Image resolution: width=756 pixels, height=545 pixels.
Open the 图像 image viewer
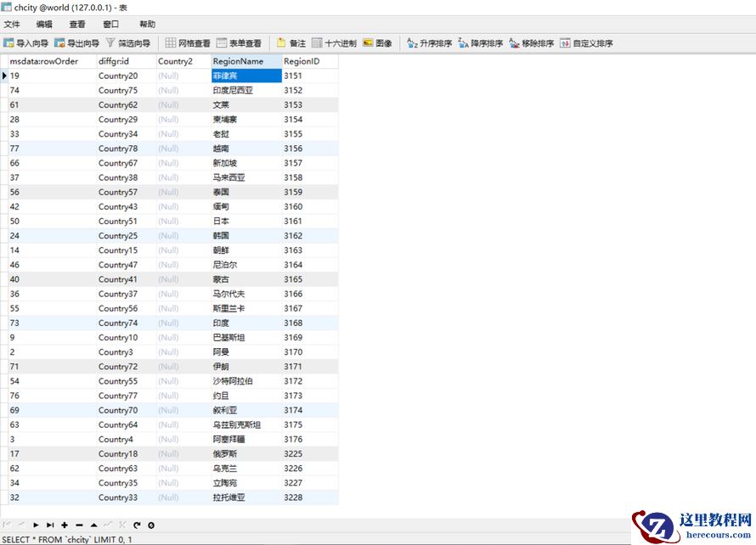tap(377, 43)
